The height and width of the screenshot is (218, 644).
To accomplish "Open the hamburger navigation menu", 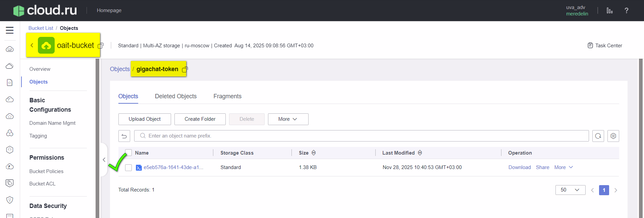I will (10, 30).
